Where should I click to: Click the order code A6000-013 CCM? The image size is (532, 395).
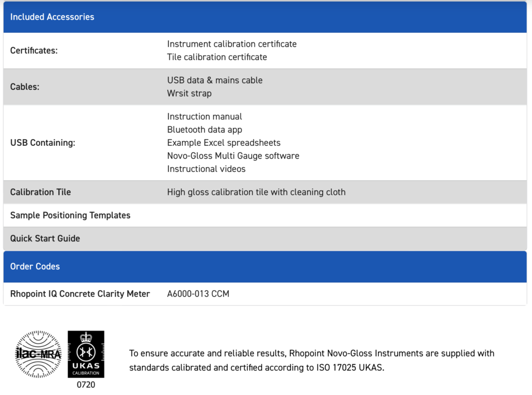(198, 294)
